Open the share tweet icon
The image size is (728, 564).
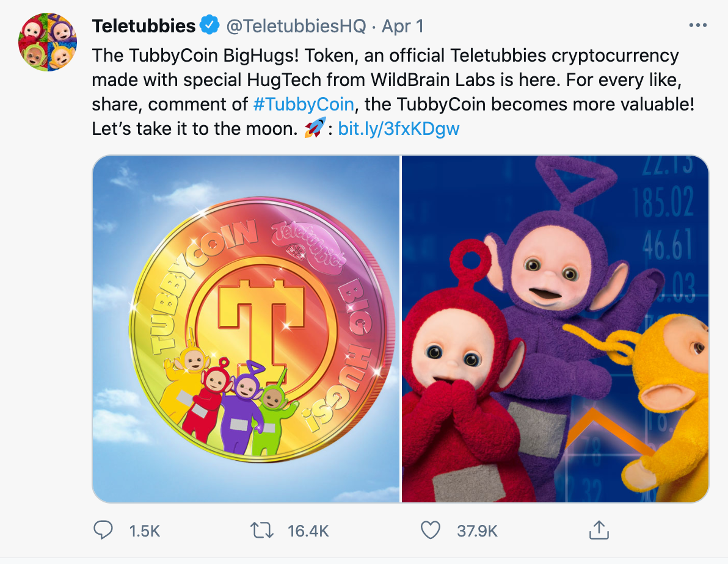tap(599, 530)
